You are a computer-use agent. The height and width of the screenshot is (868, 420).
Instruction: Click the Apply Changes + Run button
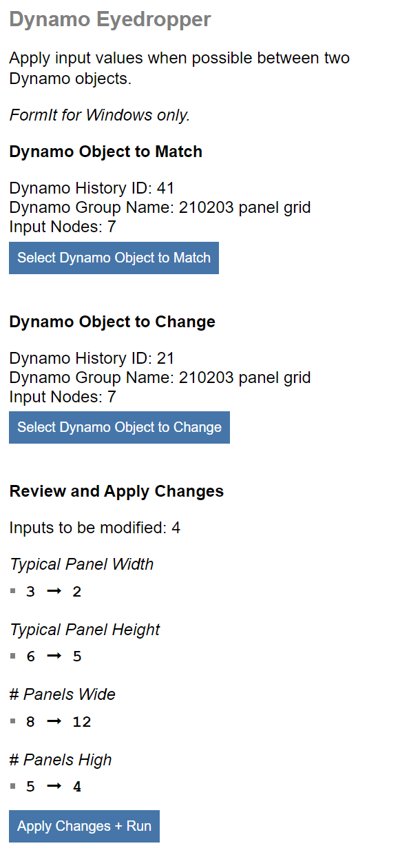click(x=83, y=826)
